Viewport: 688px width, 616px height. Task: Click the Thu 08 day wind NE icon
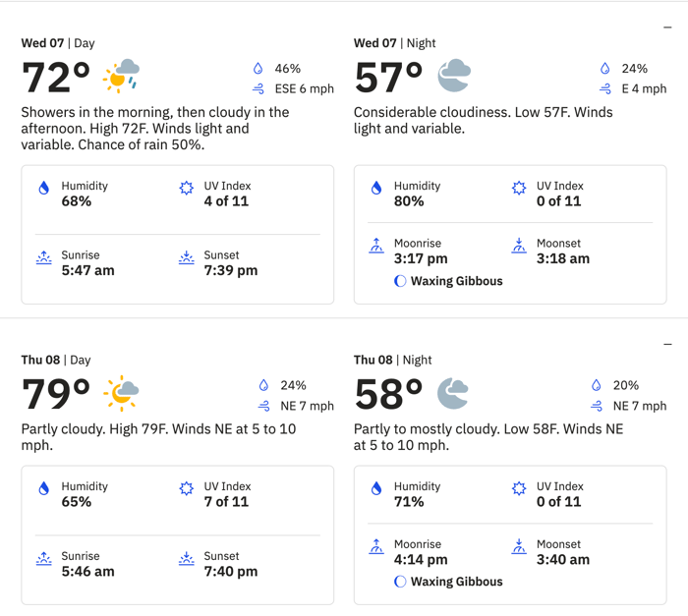[x=263, y=406]
